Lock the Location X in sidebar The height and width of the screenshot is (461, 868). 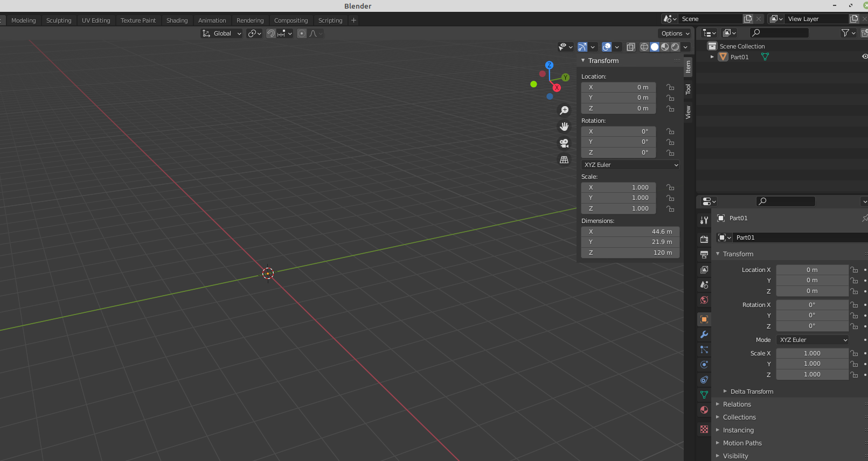coord(670,87)
